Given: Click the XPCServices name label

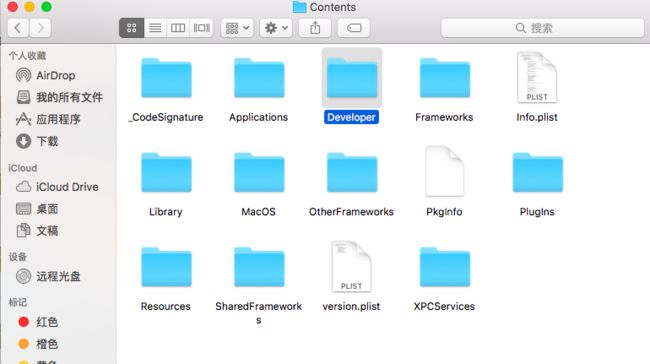Looking at the screenshot, I should 444,306.
